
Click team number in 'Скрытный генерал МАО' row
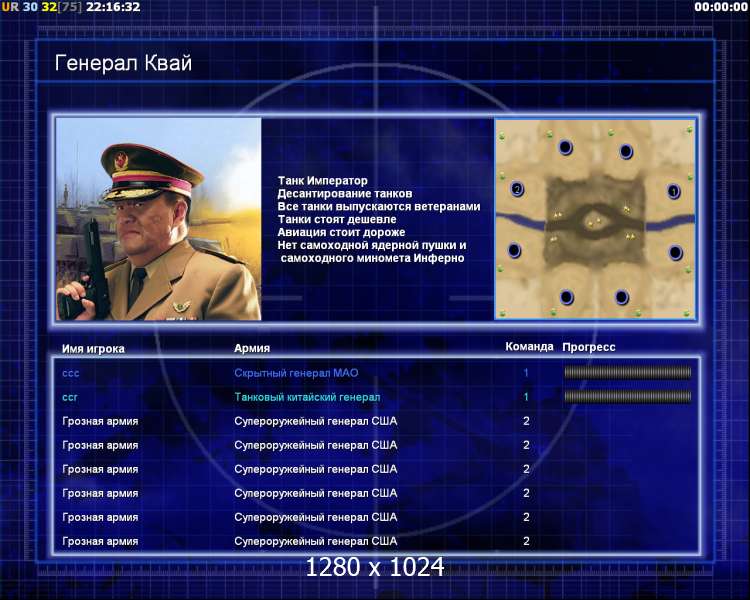(x=526, y=373)
